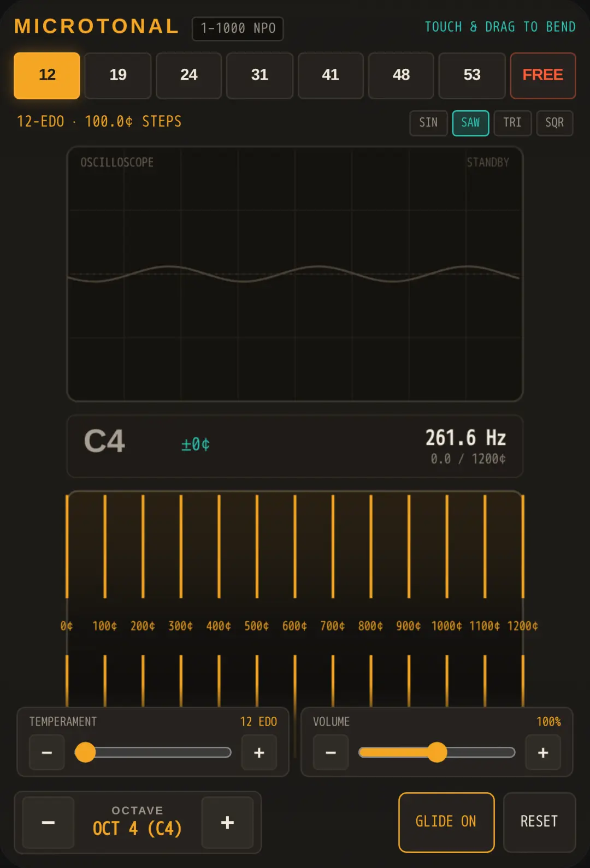Click the ±0¢ deviation value
Screen dimensions: 590x868
click(196, 444)
